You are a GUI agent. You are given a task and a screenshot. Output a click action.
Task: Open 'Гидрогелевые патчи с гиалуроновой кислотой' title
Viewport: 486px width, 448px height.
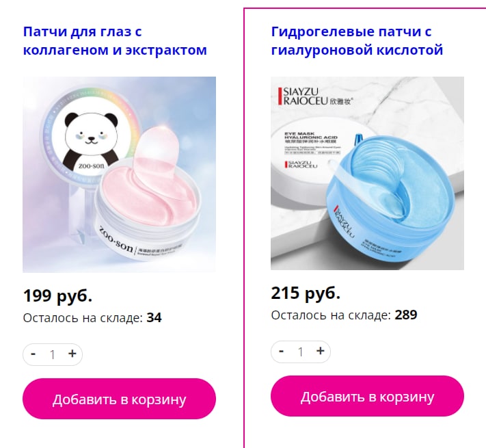click(x=357, y=40)
